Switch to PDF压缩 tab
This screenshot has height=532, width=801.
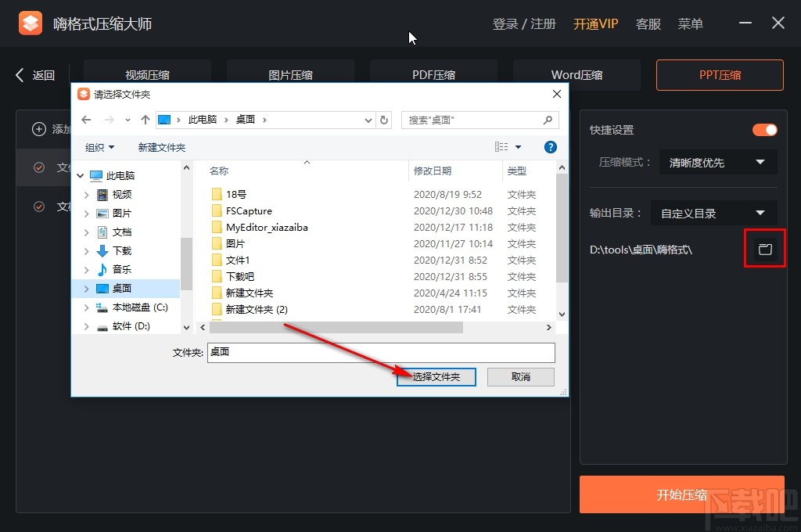pyautogui.click(x=433, y=74)
